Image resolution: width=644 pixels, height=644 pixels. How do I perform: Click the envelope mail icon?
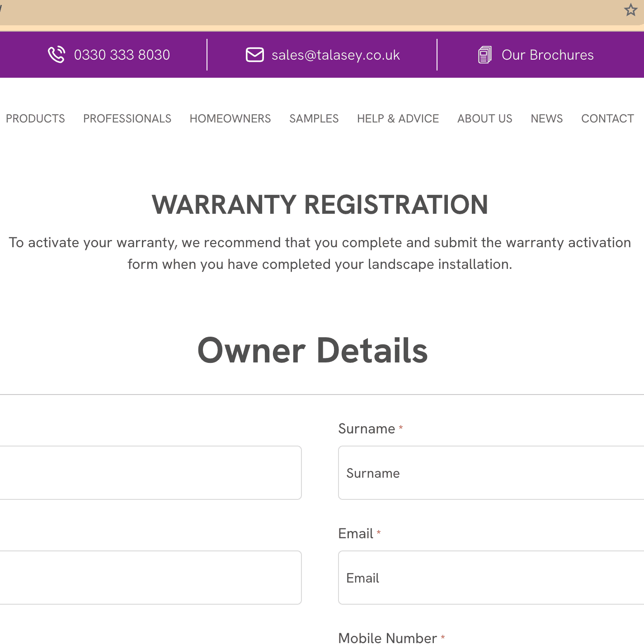pos(254,55)
